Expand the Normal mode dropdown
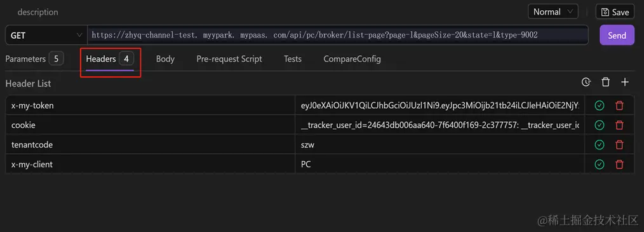Viewport: 644px width, 232px height. [x=553, y=12]
